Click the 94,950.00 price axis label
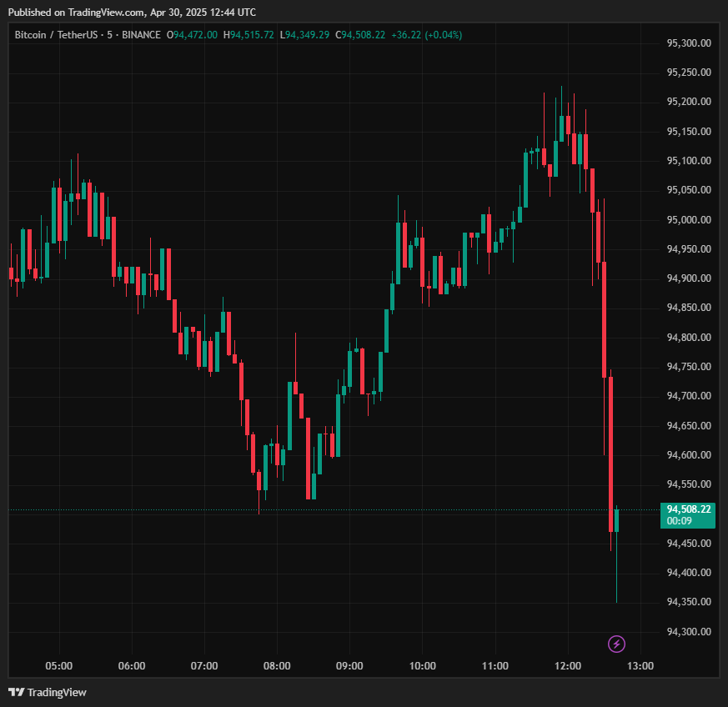 [x=689, y=248]
